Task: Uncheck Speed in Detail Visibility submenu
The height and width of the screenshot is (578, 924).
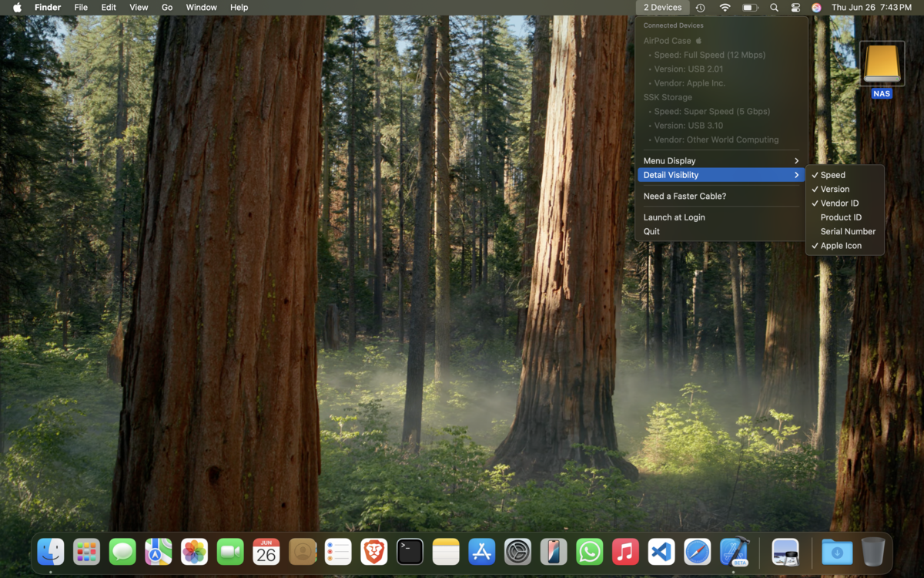Action: click(832, 175)
